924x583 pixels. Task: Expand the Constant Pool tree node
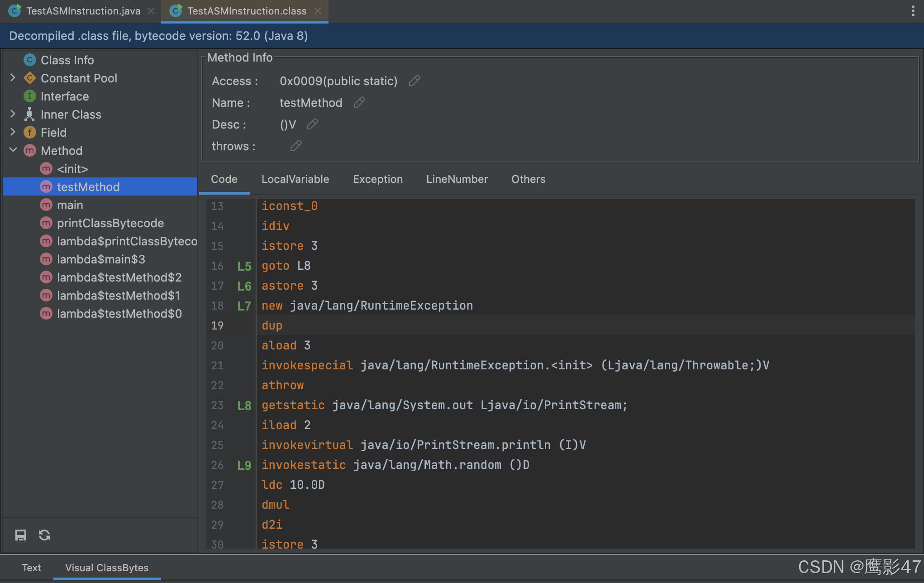click(13, 77)
